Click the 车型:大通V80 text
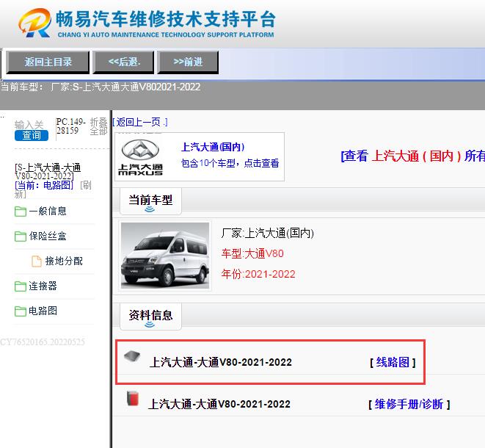Viewport: 485px width, 448px height. tap(252, 253)
